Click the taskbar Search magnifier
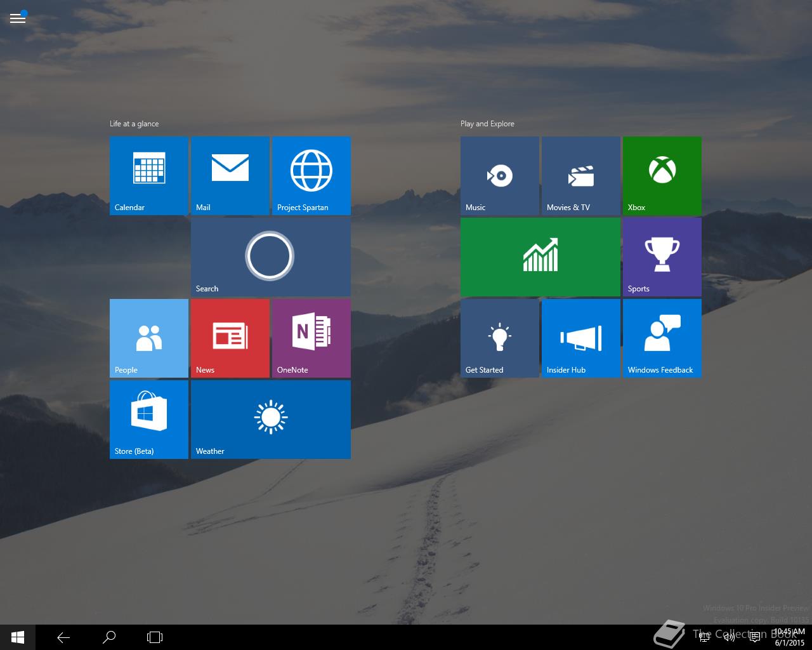 [x=109, y=637]
